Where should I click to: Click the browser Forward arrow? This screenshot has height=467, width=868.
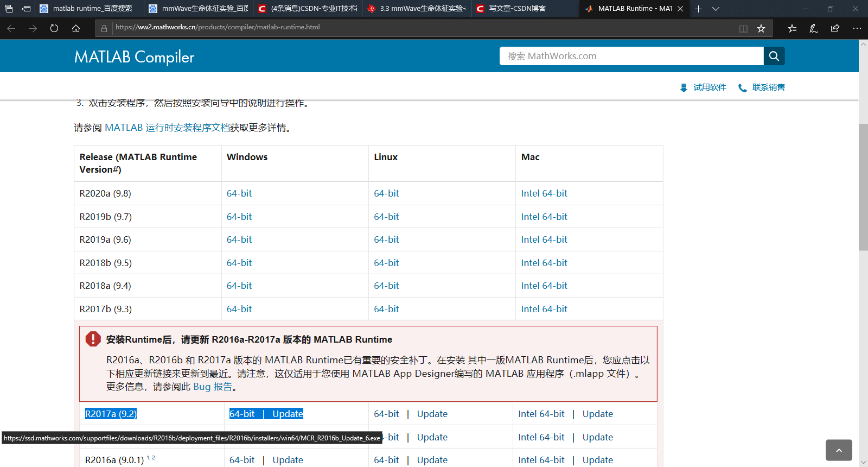pyautogui.click(x=33, y=28)
